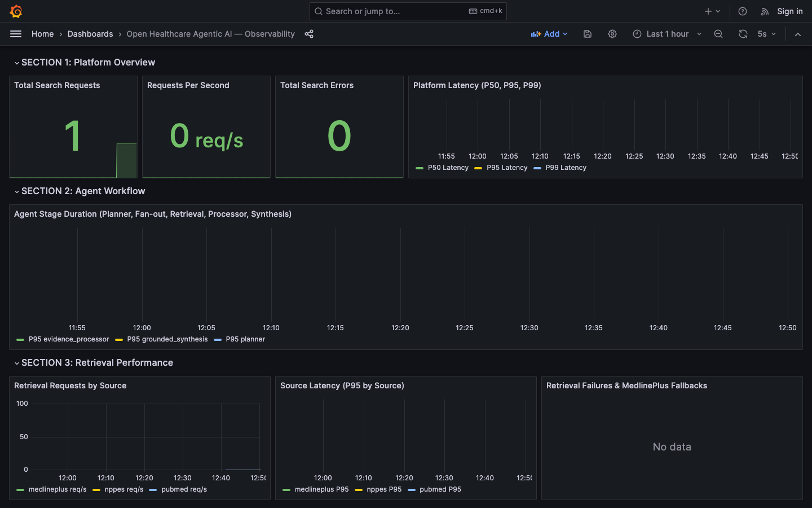Image resolution: width=812 pixels, height=508 pixels.
Task: Zoom out the time range
Action: coord(718,34)
